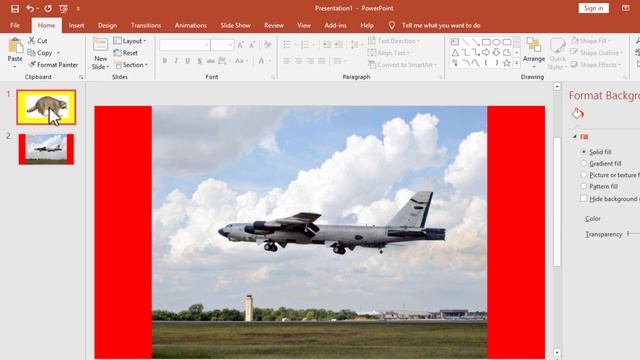The width and height of the screenshot is (640, 360).
Task: Open the font size dropdown
Action: click(230, 45)
